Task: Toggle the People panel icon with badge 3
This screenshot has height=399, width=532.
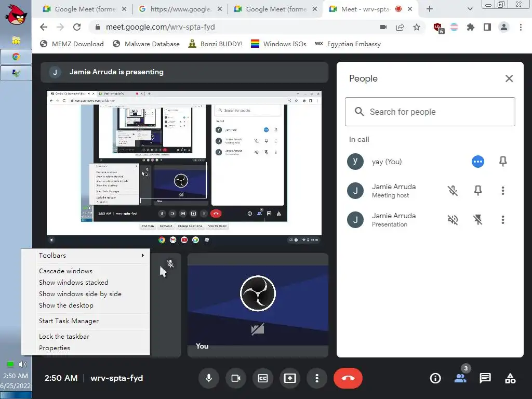Action: point(460,378)
